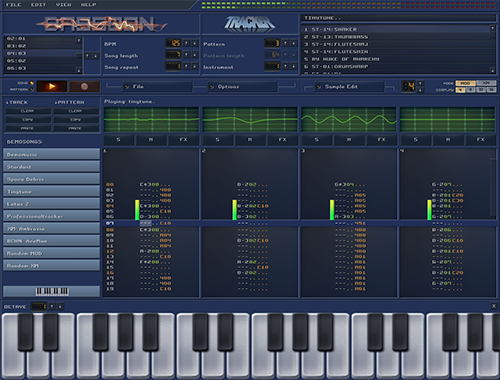The height and width of the screenshot is (380, 500).
Task: Load a Random MOD song
Action: [x=52, y=253]
